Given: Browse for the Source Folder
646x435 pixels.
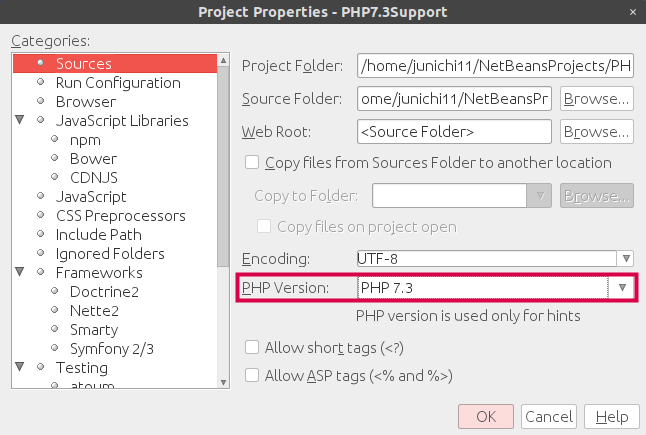Looking at the screenshot, I should click(x=596, y=99).
